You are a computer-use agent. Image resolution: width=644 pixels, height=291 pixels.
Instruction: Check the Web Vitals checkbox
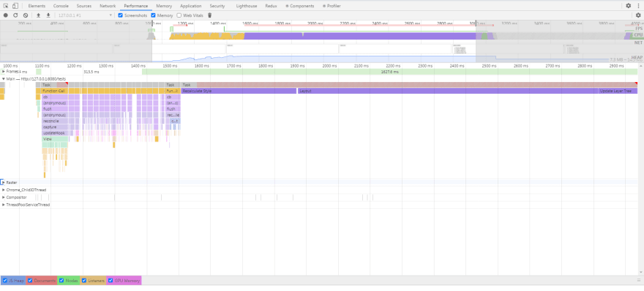click(x=179, y=15)
